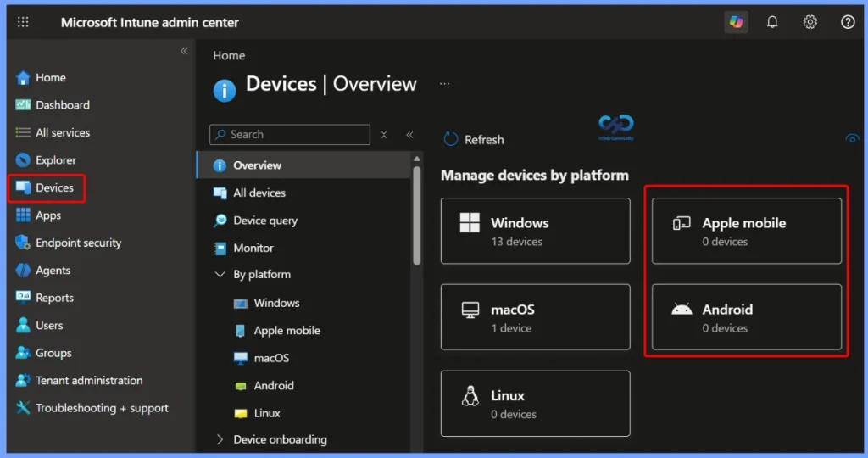Click the Agents icon in sidebar

tap(23, 271)
